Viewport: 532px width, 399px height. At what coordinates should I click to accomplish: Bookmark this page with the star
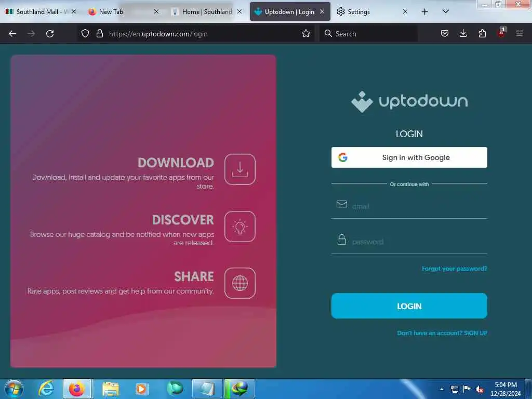305,34
